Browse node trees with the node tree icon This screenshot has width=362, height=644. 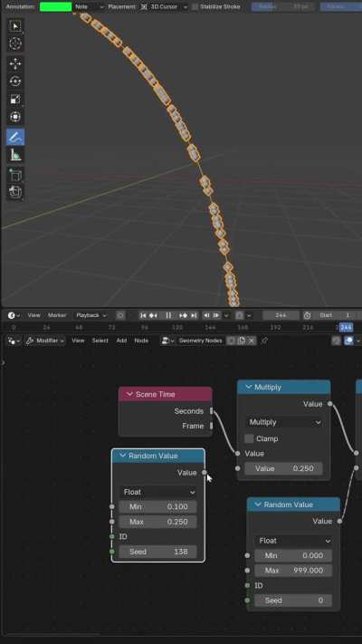click(x=167, y=341)
